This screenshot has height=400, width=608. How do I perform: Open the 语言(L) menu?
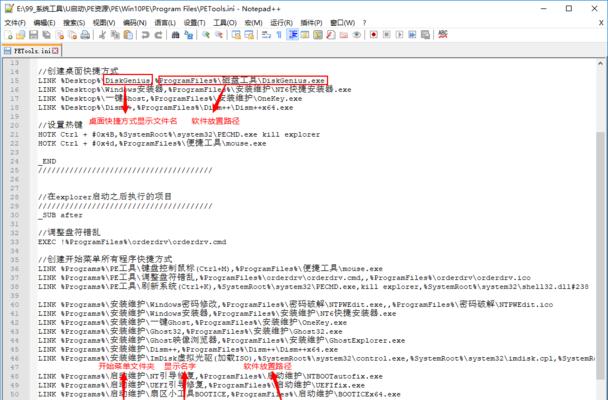point(165,23)
